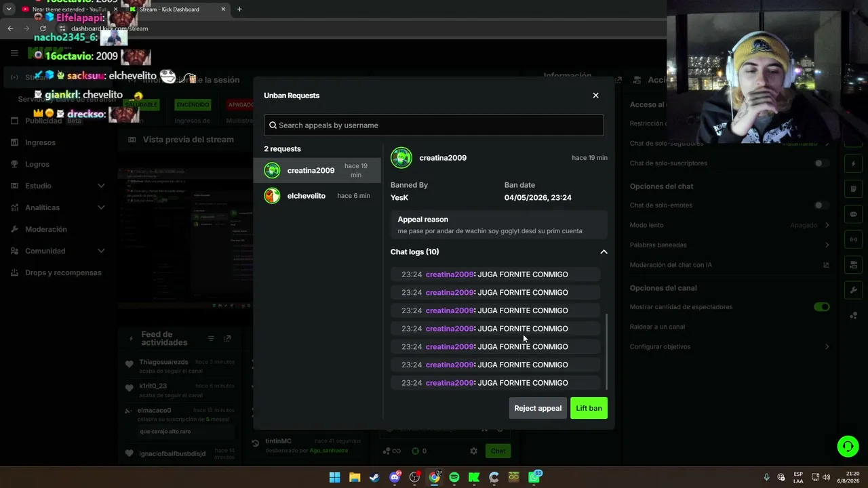Click the chat settings gear icon

(473, 451)
